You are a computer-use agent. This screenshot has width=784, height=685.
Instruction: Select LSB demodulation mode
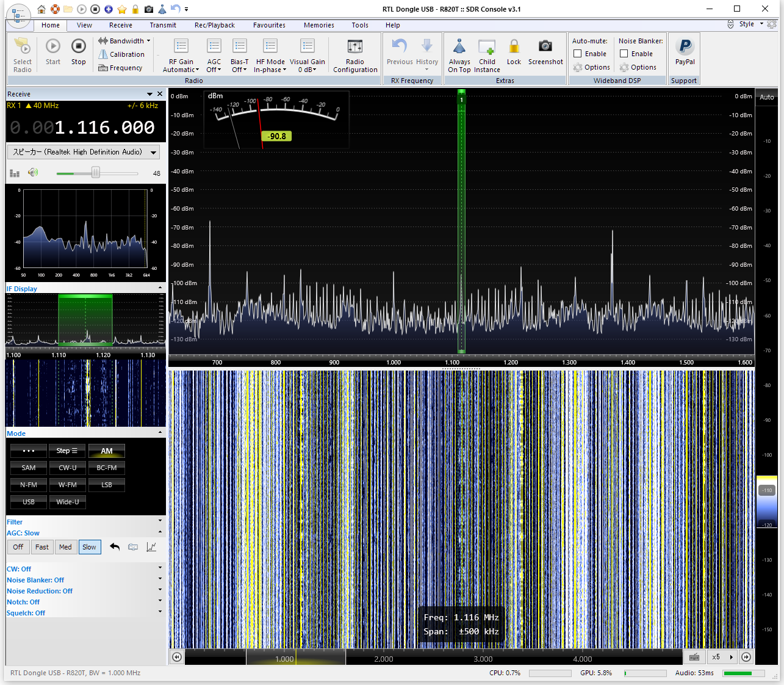(107, 485)
